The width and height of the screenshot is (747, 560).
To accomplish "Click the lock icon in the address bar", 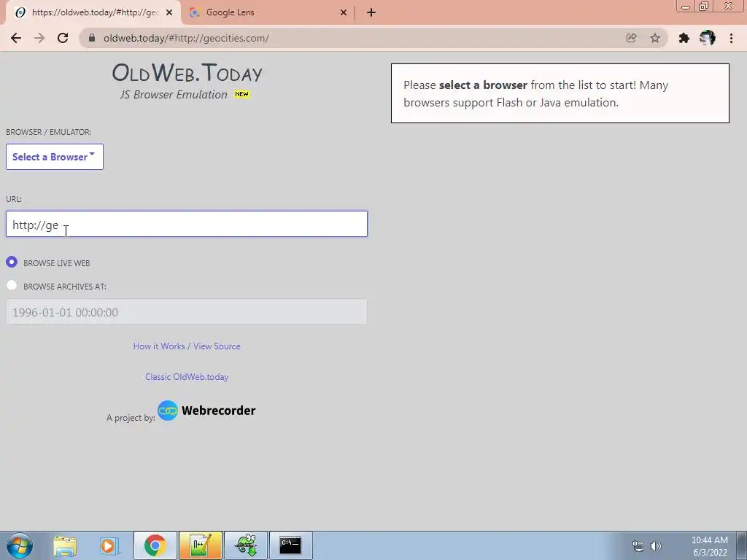I will (x=92, y=38).
